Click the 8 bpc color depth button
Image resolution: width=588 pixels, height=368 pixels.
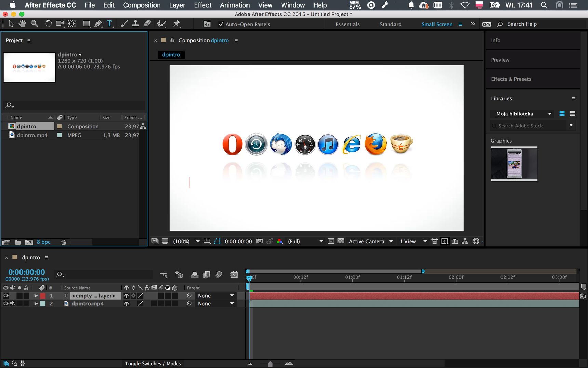44,242
